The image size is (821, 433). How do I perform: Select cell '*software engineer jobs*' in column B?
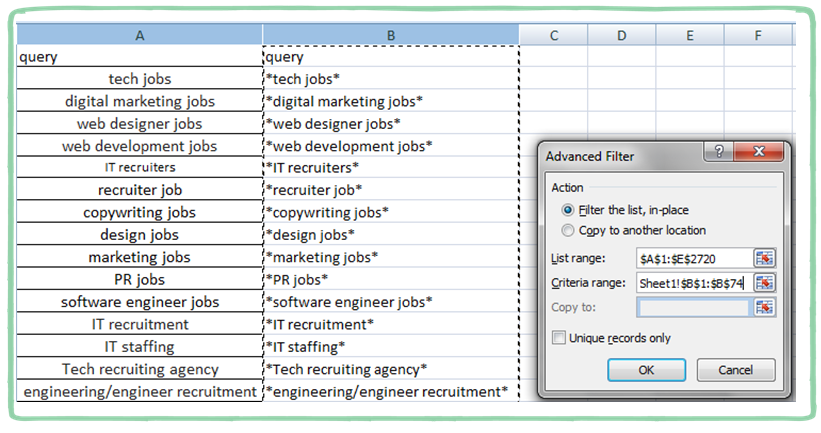391,302
